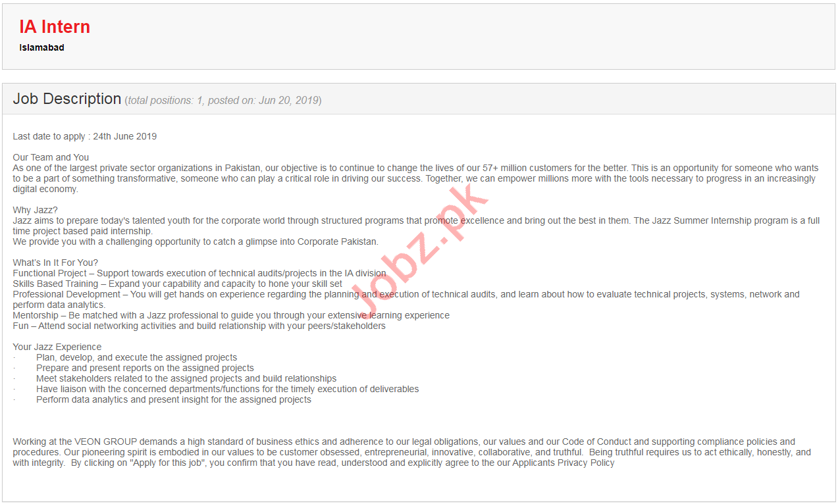Click the Functional Project line
The width and height of the screenshot is (838, 504).
199,273
